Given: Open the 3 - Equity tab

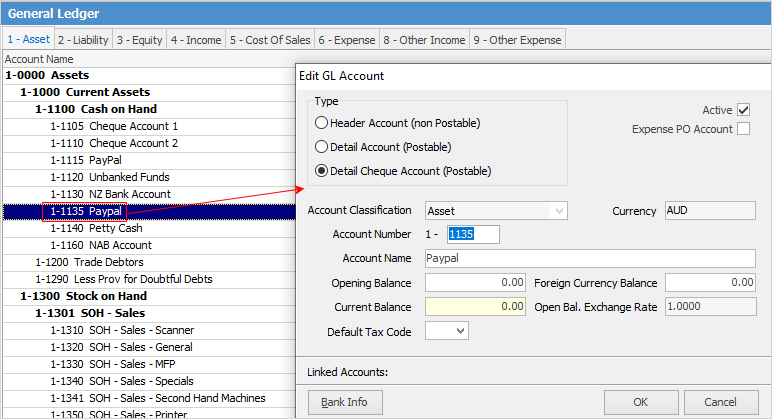Looking at the screenshot, I should tap(140, 40).
